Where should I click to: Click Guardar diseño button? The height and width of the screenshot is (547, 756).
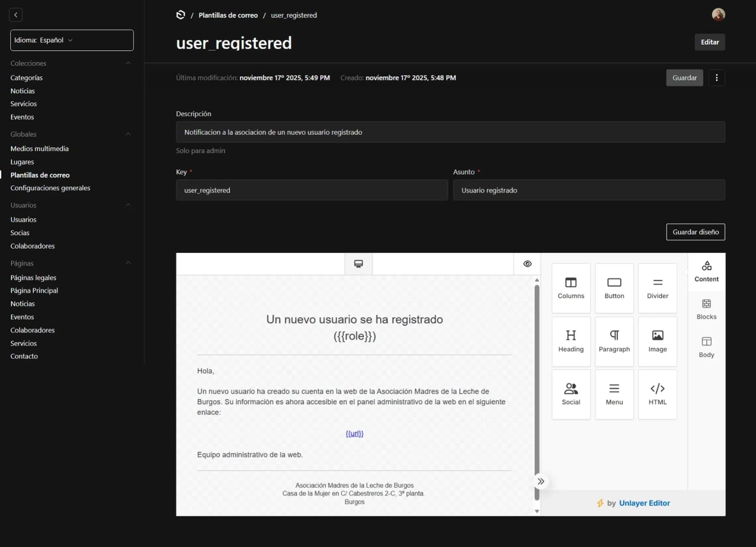tap(696, 232)
